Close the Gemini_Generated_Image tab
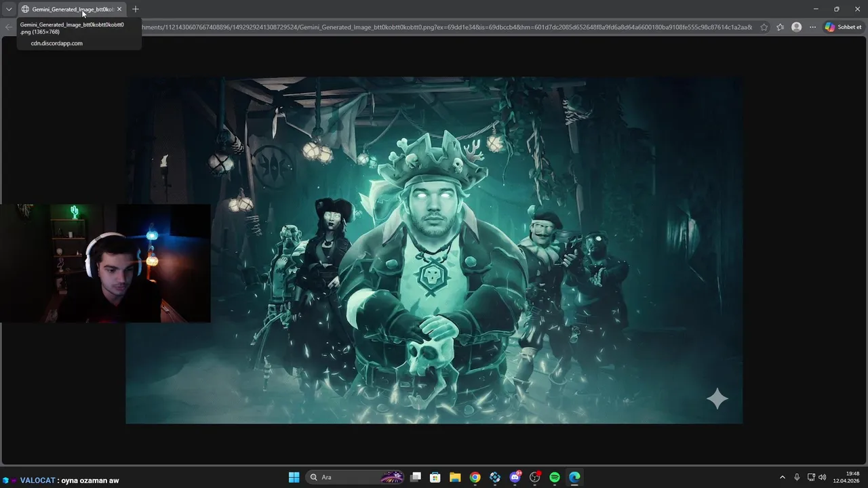868x488 pixels. [x=119, y=9]
